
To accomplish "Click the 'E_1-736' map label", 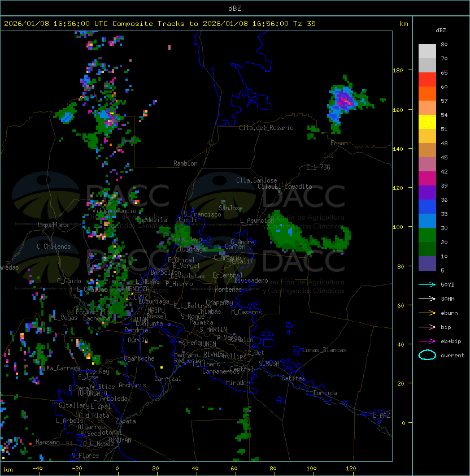I will click(x=318, y=167).
